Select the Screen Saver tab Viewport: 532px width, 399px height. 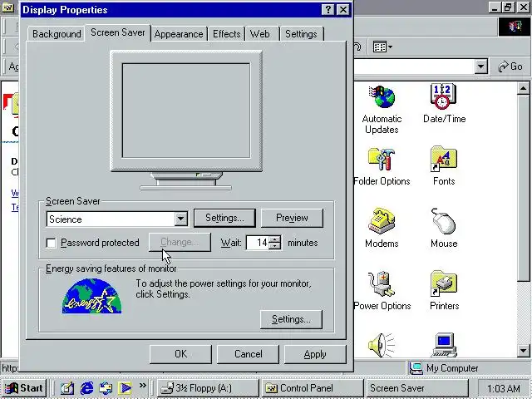[118, 32]
